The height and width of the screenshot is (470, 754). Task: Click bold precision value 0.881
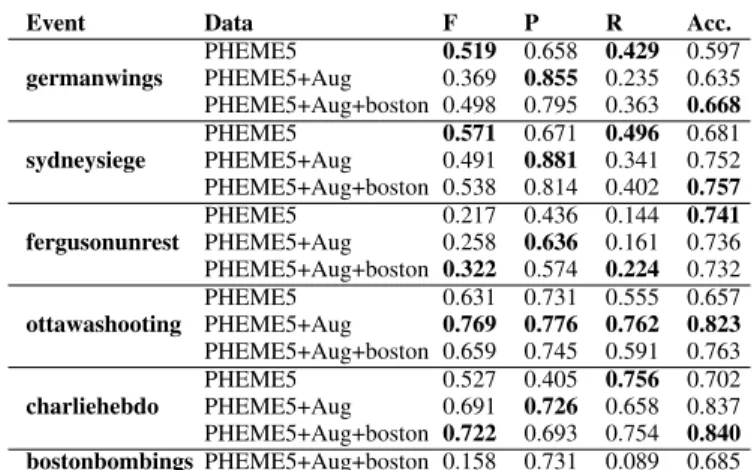pyautogui.click(x=551, y=160)
